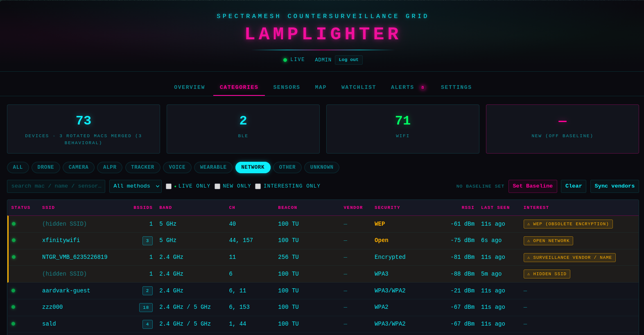The image size is (644, 335).
Task: Click the Hidden SSID warning badge
Action: pos(547,274)
